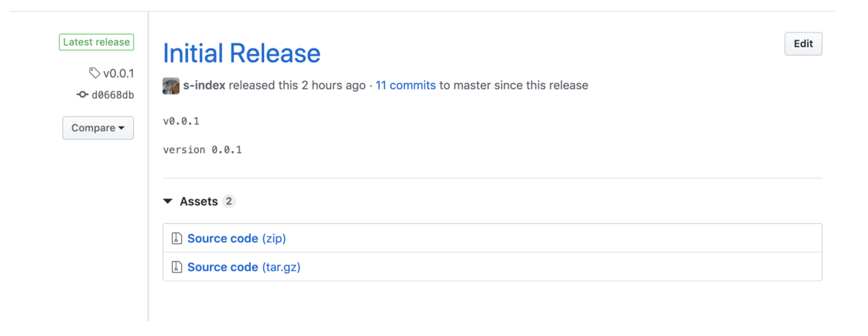Viewport: 868px width, 336px height.
Task: Open commit d0668db
Action: point(113,95)
